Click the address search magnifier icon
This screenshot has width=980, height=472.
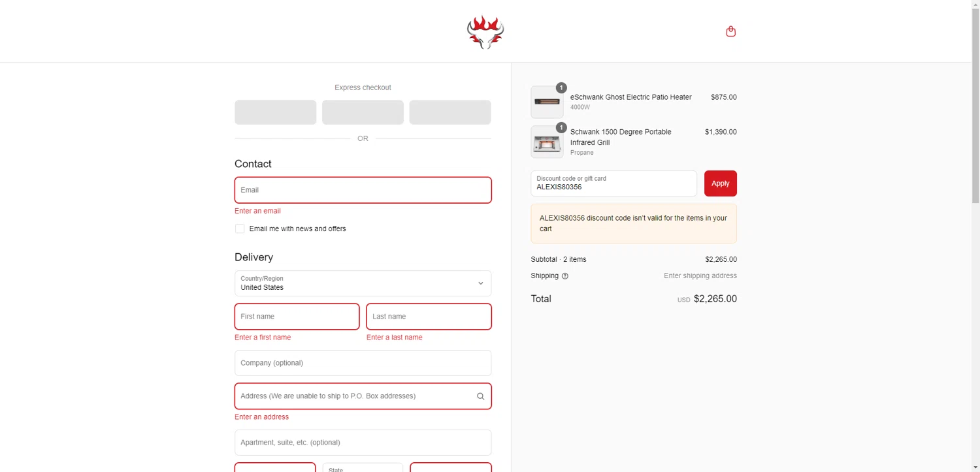pos(480,396)
